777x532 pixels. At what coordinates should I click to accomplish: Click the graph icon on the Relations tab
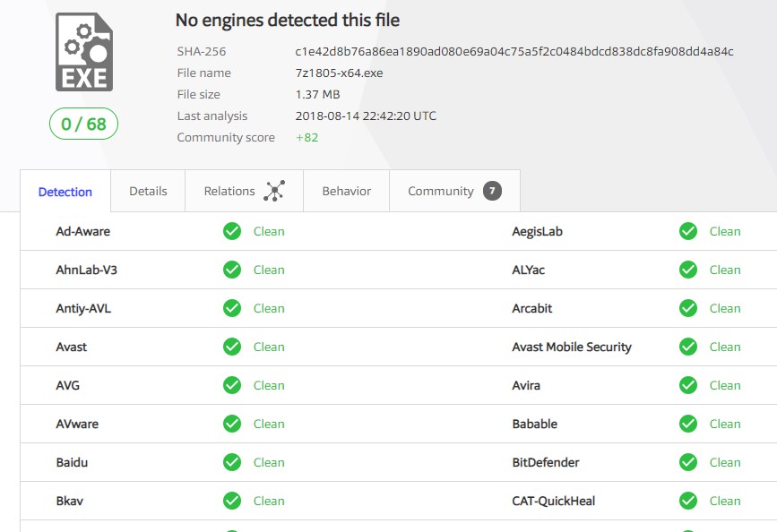pos(274,191)
